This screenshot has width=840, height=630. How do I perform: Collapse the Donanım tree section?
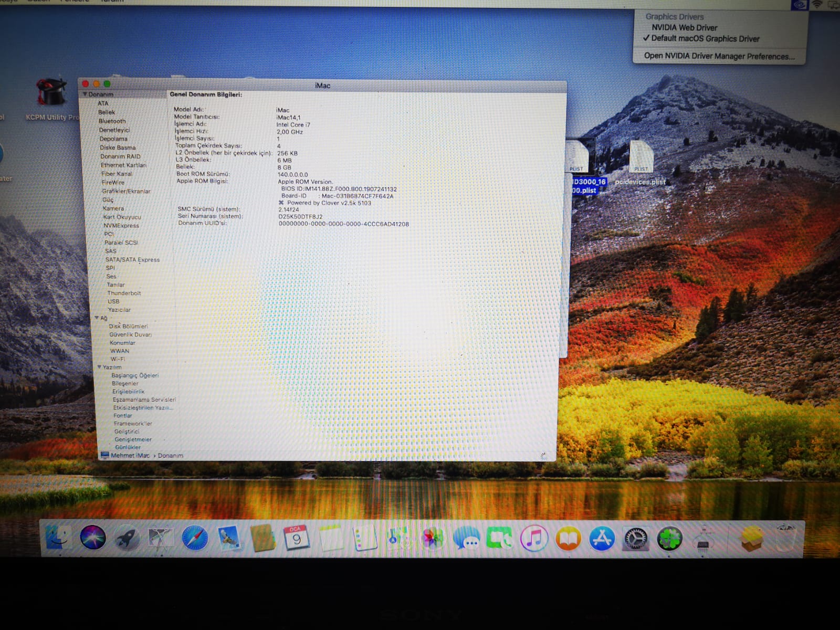(x=85, y=94)
